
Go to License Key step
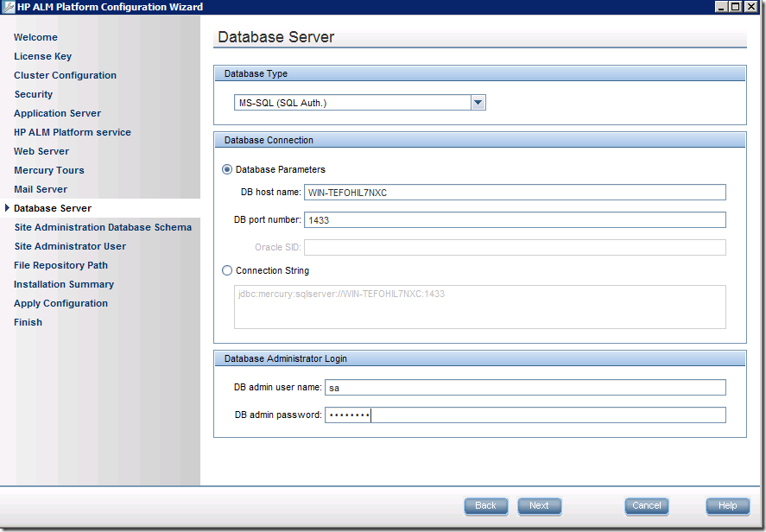coord(43,56)
